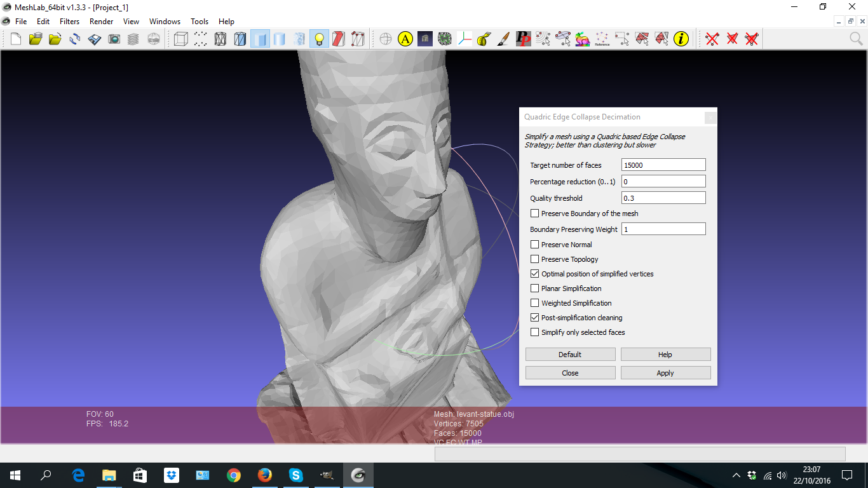Open the Filters menu
The height and width of the screenshot is (488, 868).
[x=70, y=22]
